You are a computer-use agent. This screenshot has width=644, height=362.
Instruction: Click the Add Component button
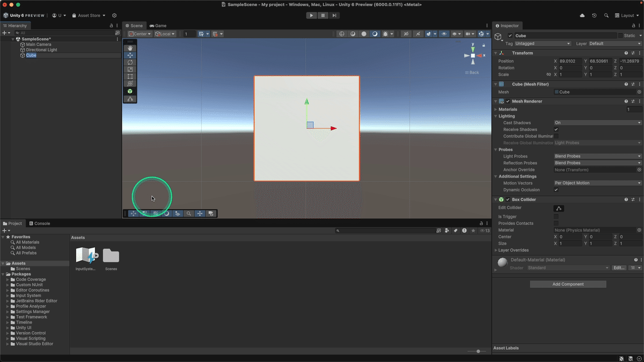point(568,284)
